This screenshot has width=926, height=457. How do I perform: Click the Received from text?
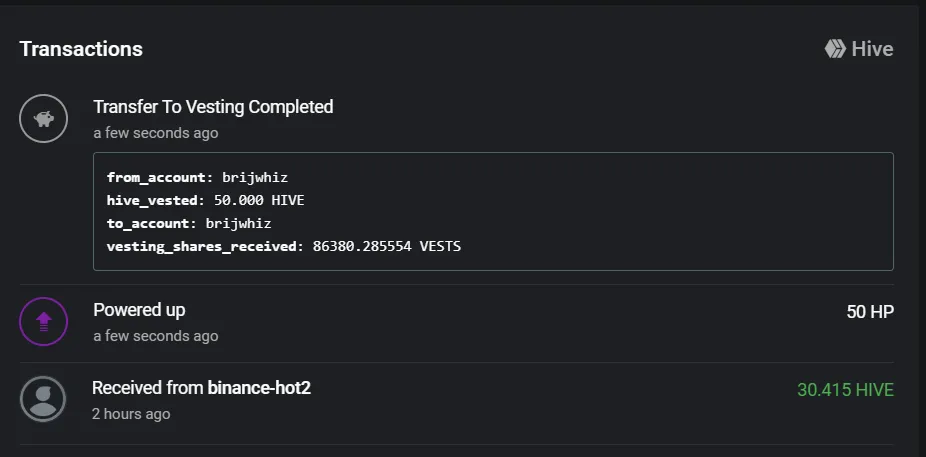148,388
